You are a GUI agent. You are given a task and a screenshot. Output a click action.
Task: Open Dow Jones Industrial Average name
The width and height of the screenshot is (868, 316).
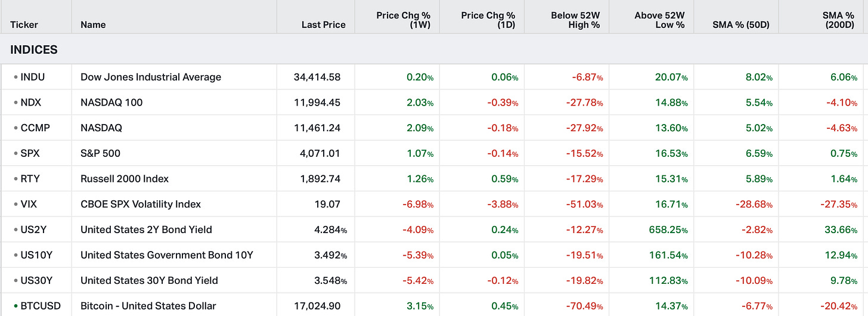tap(151, 77)
